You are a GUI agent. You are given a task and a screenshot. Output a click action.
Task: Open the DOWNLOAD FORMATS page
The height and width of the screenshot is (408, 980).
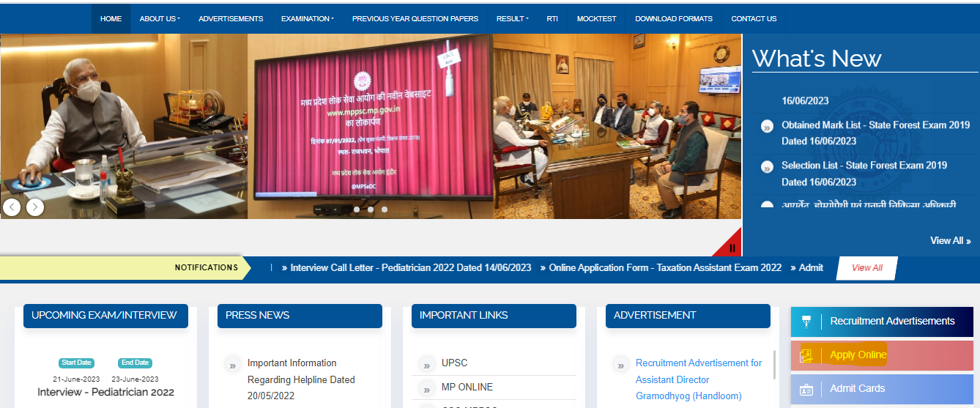tap(674, 18)
